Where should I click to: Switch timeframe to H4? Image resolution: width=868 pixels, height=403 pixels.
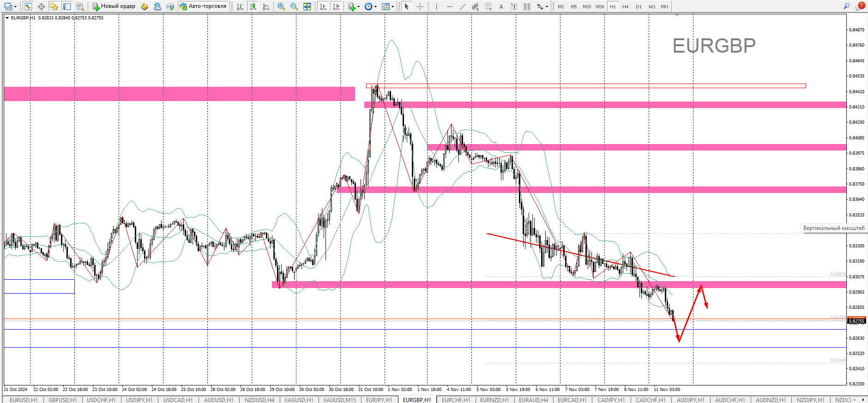coord(625,6)
